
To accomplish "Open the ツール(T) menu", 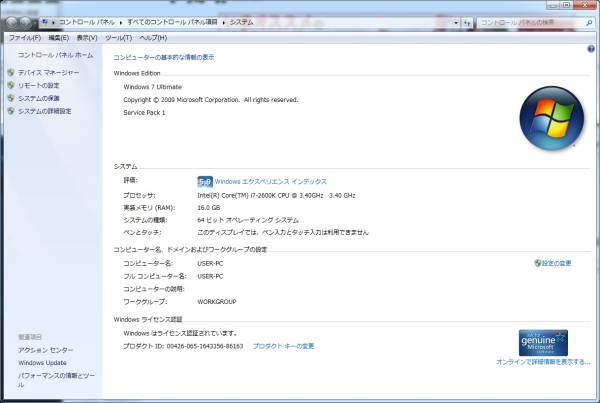I will click(x=118, y=38).
